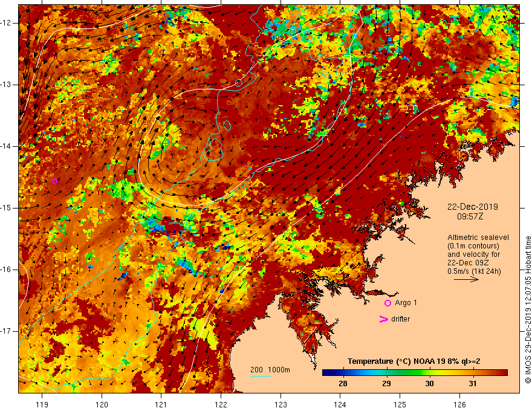Click the magenta Argo 1 circle in legend
The height and width of the screenshot is (411, 532).
(x=388, y=303)
